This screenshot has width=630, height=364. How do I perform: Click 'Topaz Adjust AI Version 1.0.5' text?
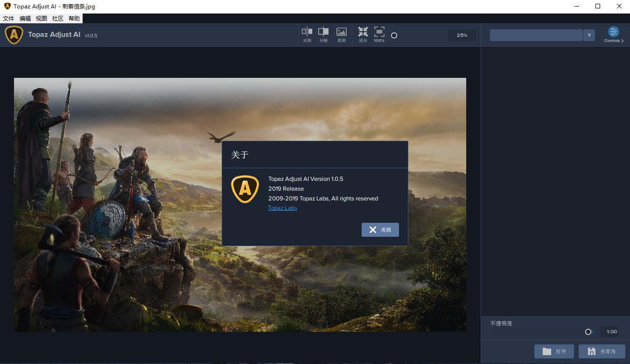coord(306,179)
